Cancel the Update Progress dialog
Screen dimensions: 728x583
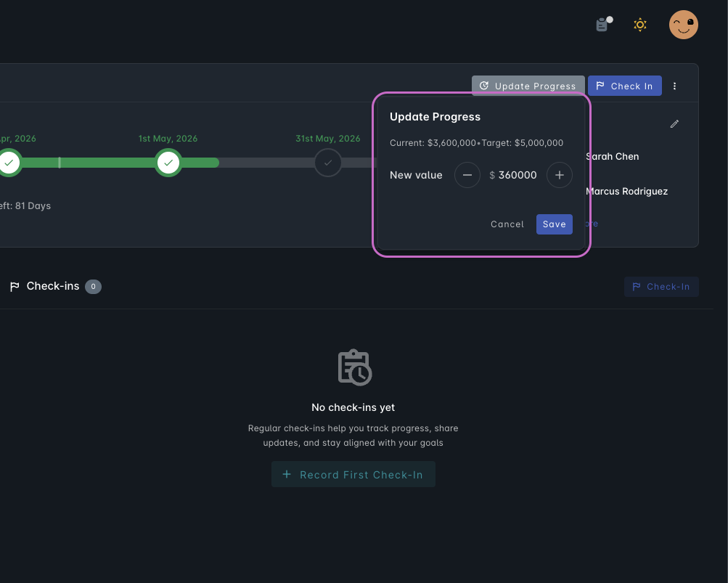click(x=507, y=224)
